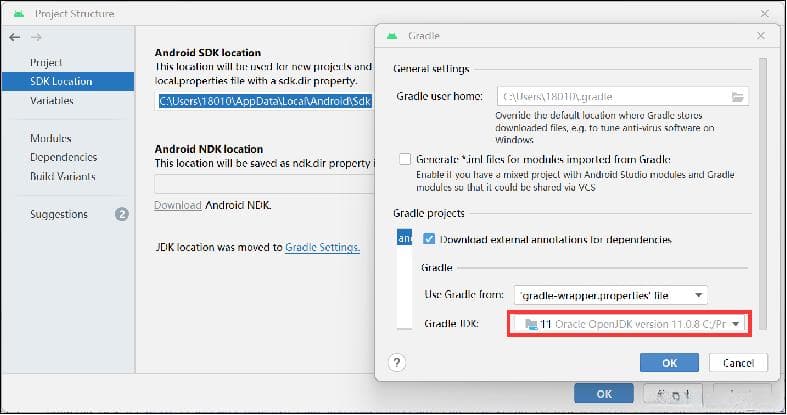Open Build Variants section in sidebar
The height and width of the screenshot is (415, 787).
point(63,176)
